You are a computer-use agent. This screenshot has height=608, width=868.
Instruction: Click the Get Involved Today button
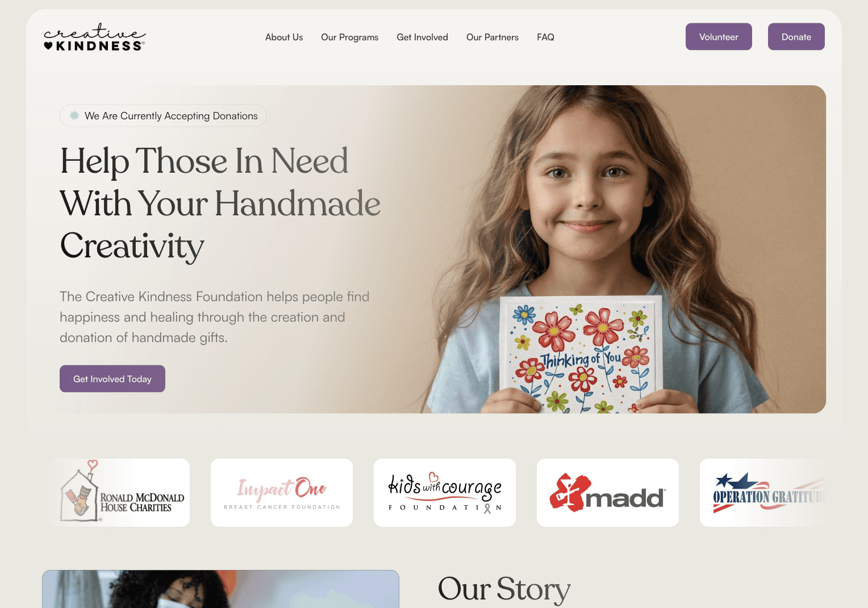(x=112, y=378)
